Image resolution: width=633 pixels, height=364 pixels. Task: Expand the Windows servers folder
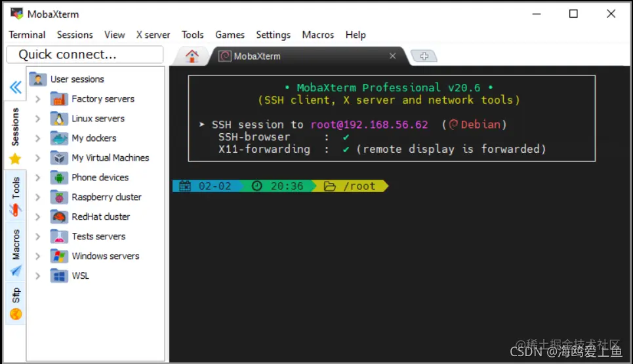click(37, 256)
